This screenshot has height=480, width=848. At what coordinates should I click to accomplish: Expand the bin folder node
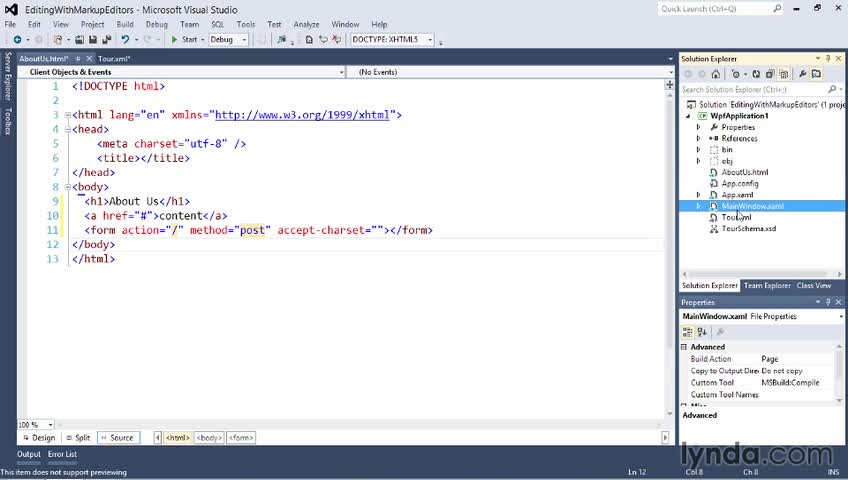point(698,150)
